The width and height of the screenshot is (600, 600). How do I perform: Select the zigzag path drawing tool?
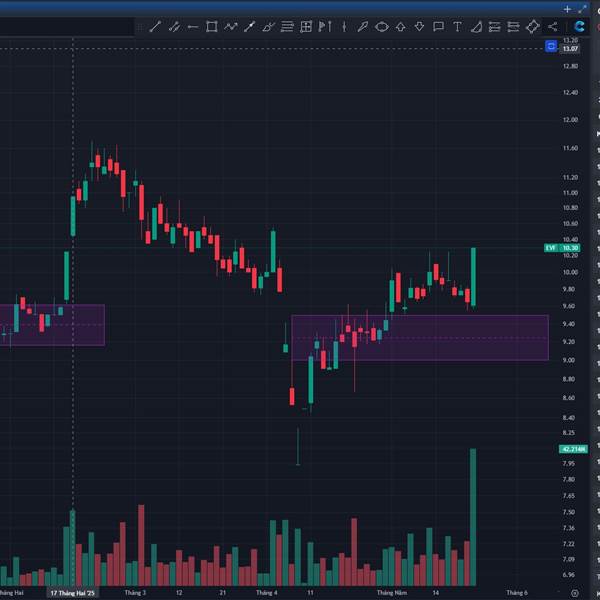[231, 27]
